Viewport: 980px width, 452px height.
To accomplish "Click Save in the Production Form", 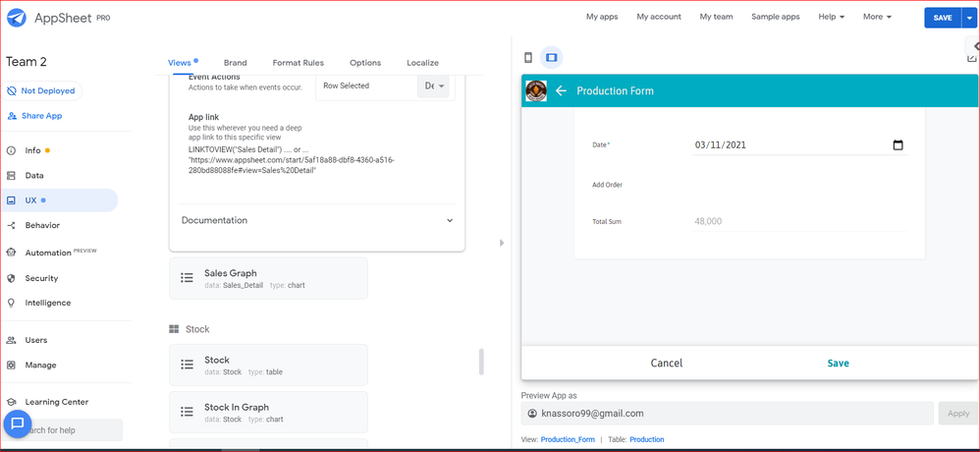I will 839,364.
